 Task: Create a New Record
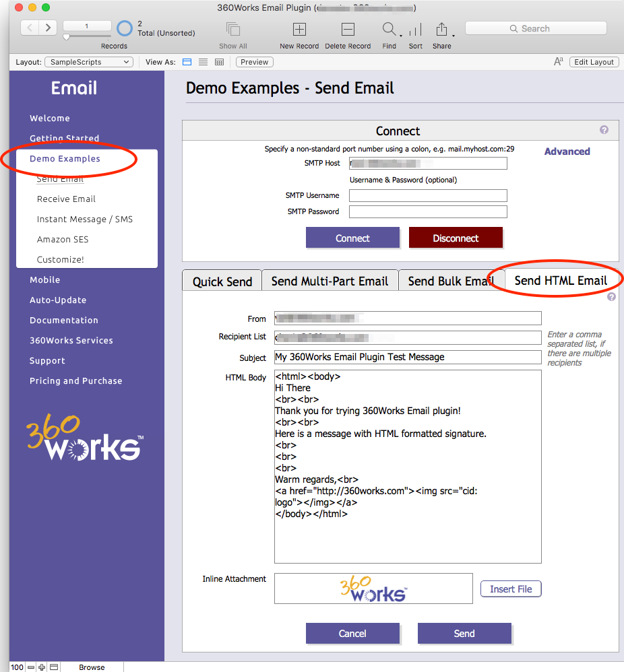click(299, 29)
